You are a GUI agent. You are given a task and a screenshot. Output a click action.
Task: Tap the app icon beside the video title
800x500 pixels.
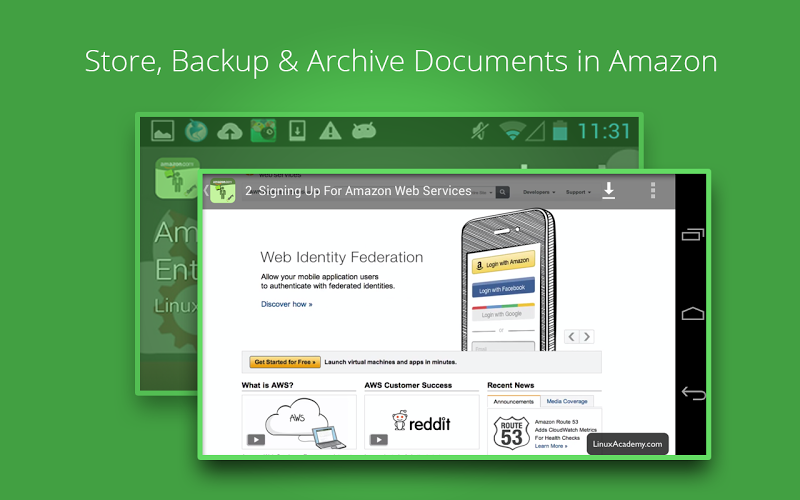222,191
